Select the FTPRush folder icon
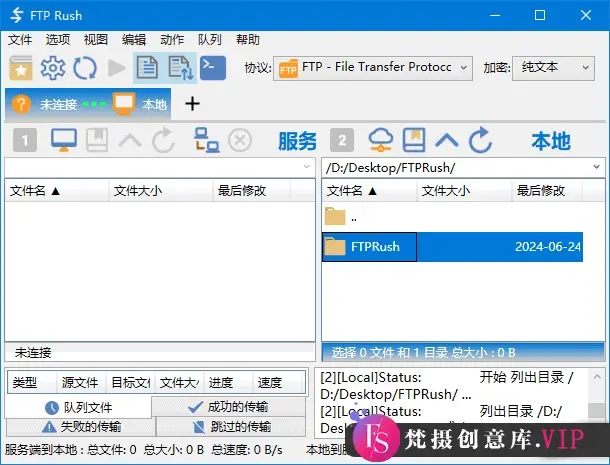 pyautogui.click(x=335, y=246)
